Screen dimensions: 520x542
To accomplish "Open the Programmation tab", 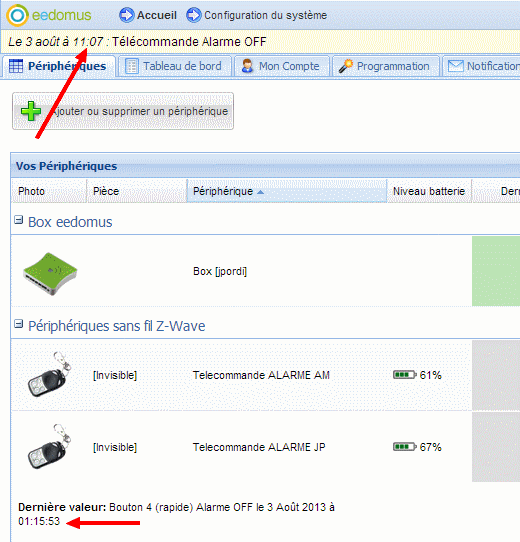I will [386, 66].
